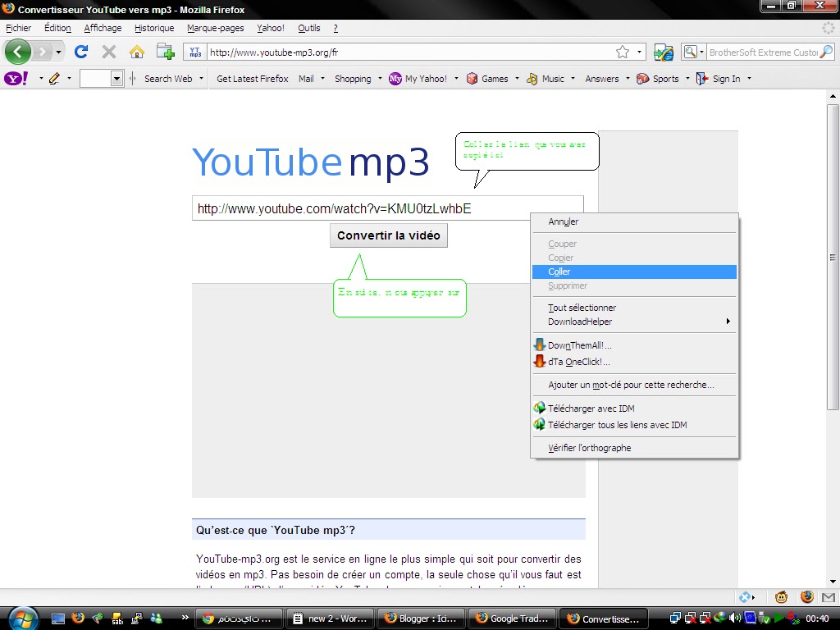Image resolution: width=840 pixels, height=630 pixels.
Task: Click the IE view icon beside address bar
Action: coord(663,52)
